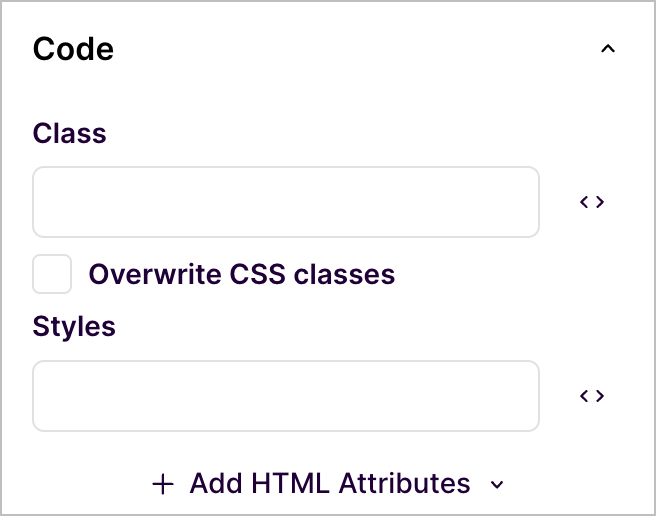Image resolution: width=656 pixels, height=516 pixels.
Task: Expand the Add HTML Attributes dropdown arrow
Action: click(497, 485)
